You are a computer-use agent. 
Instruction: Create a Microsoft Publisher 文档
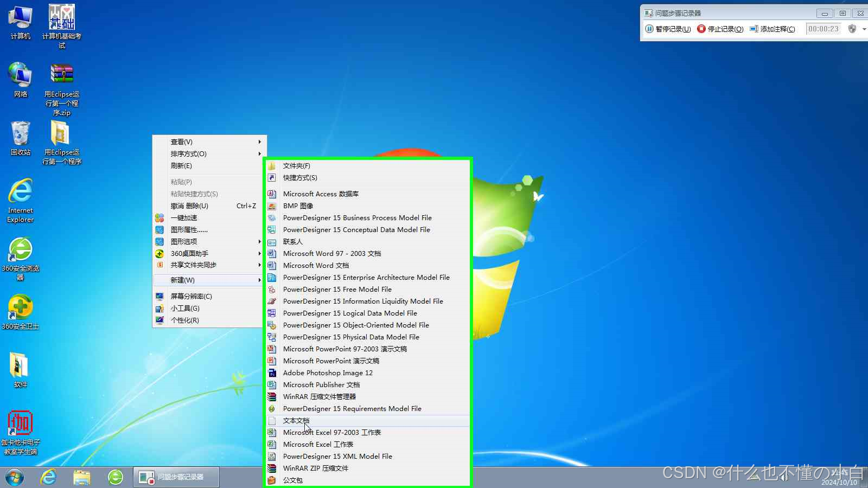point(368,384)
